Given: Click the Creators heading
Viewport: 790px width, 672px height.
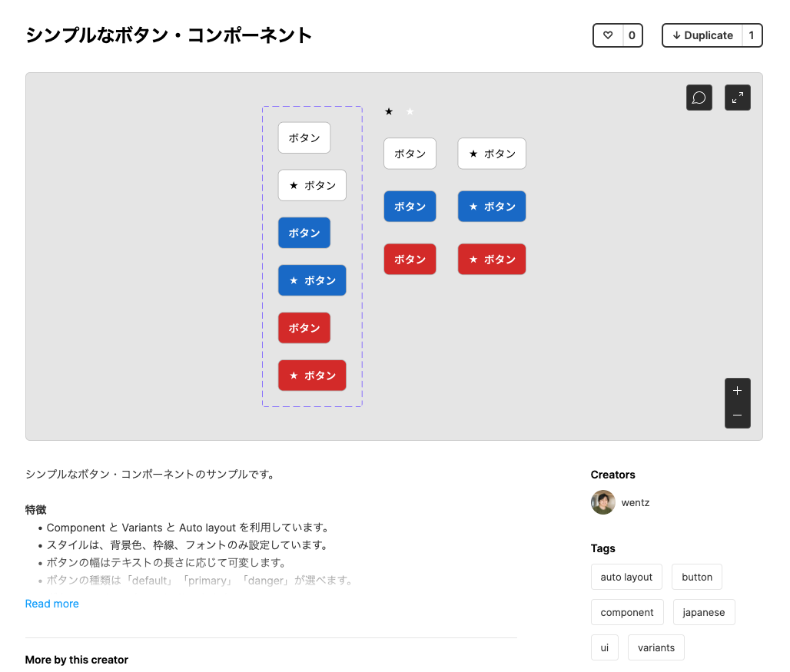Looking at the screenshot, I should pyautogui.click(x=612, y=475).
